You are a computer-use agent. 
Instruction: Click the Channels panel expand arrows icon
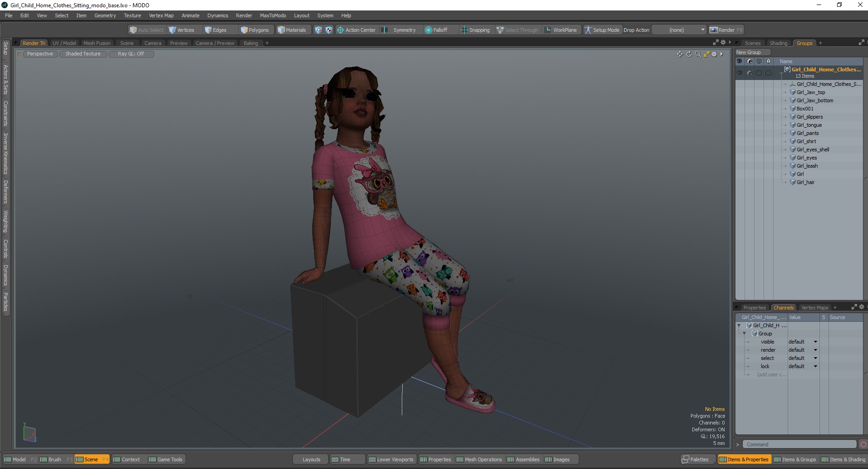[854, 307]
